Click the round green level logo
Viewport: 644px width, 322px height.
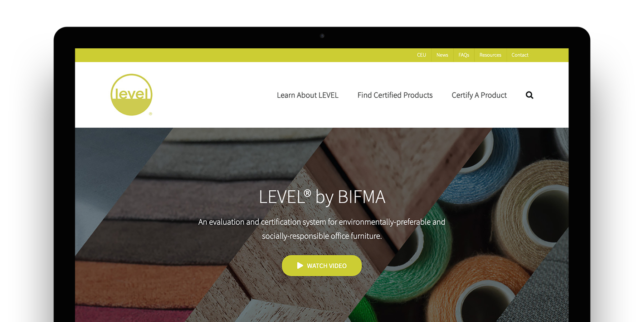pyautogui.click(x=132, y=95)
